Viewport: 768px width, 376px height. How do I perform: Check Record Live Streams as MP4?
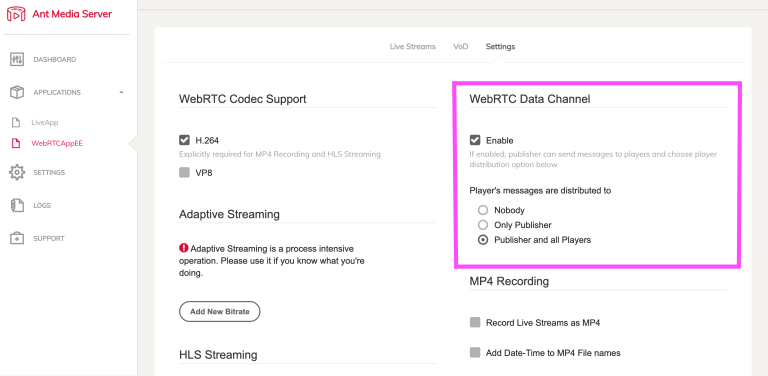475,322
